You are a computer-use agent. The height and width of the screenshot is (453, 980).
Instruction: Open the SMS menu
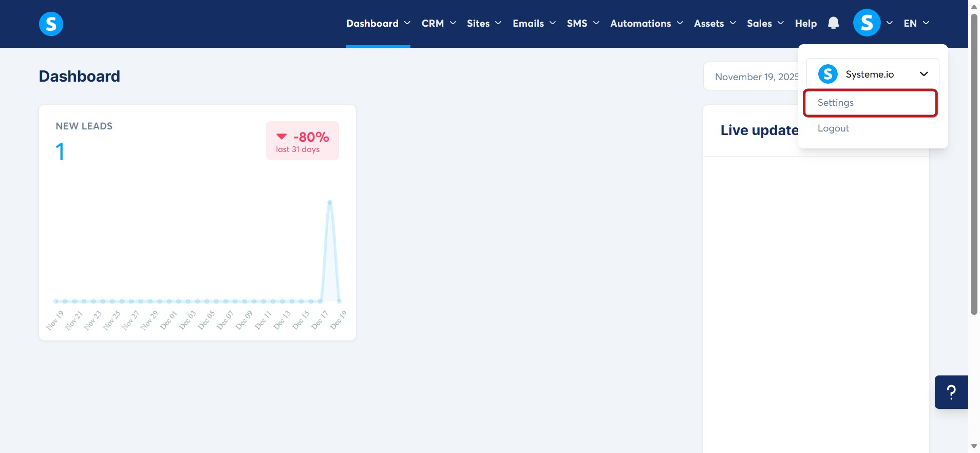583,23
